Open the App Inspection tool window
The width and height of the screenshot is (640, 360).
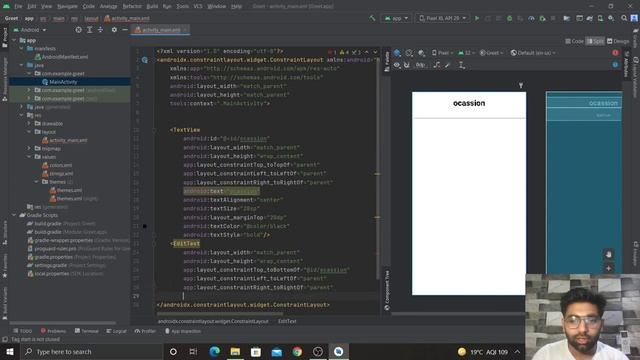(x=183, y=331)
